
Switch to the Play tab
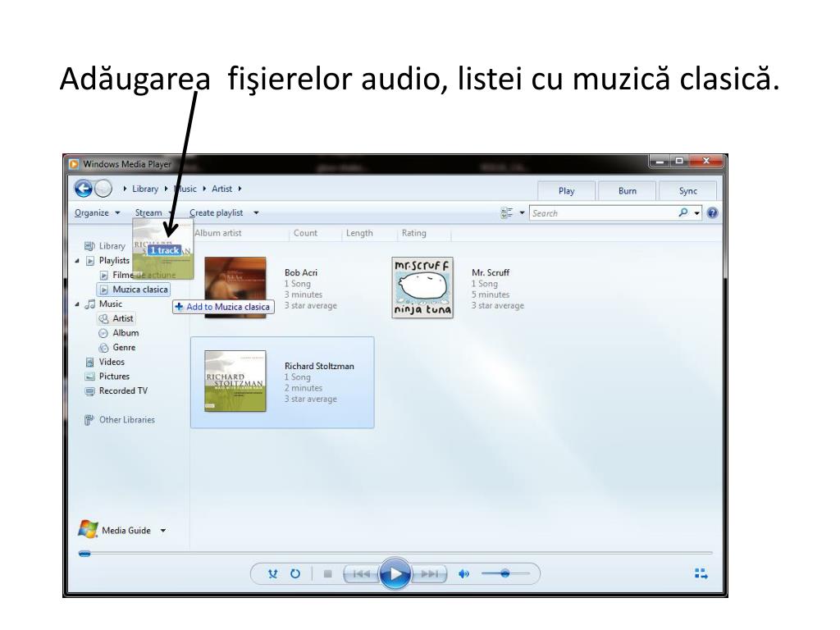click(566, 190)
